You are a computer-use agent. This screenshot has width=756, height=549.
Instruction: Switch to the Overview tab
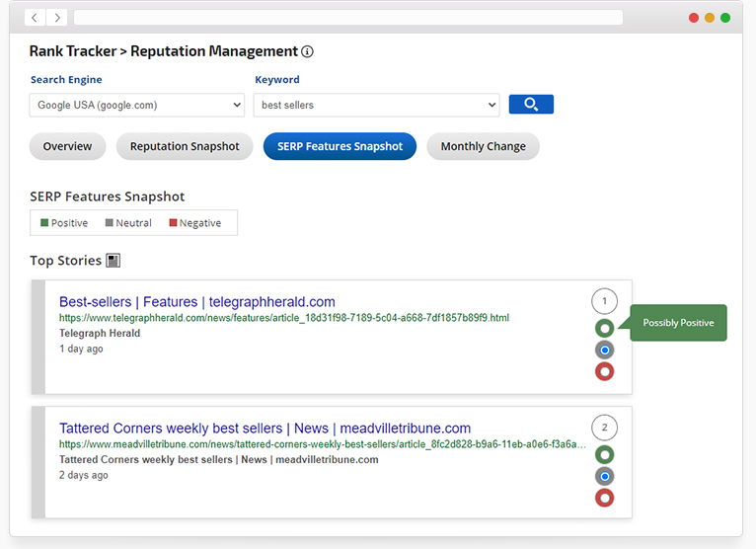(x=67, y=146)
